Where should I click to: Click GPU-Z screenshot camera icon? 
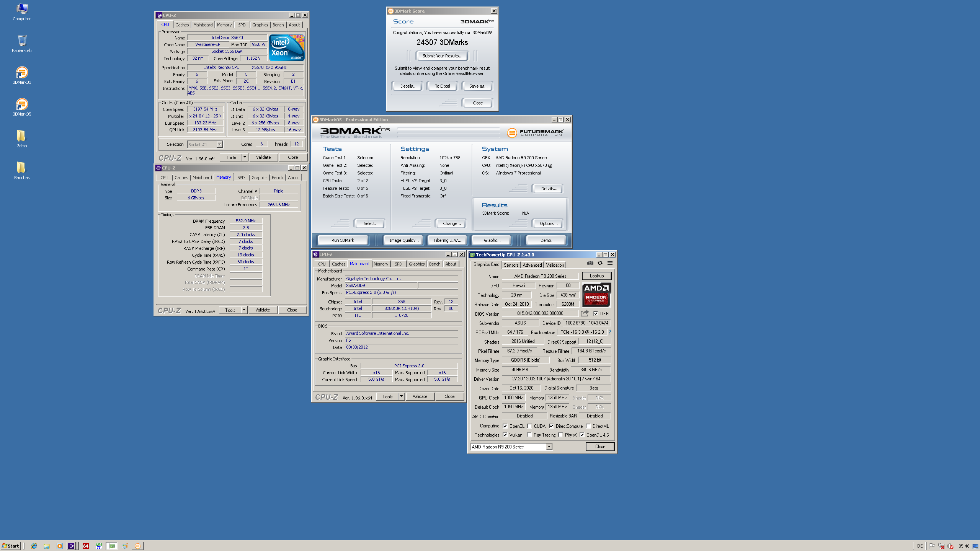coord(590,263)
